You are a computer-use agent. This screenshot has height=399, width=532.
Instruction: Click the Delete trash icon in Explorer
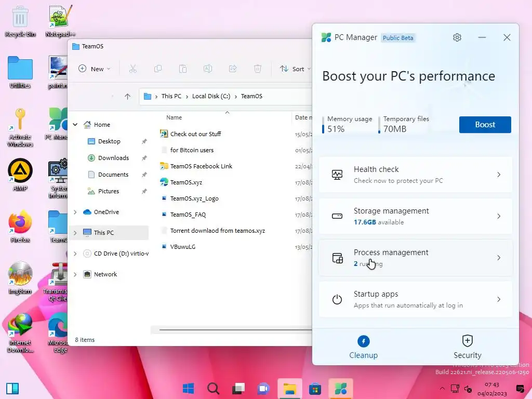[258, 69]
